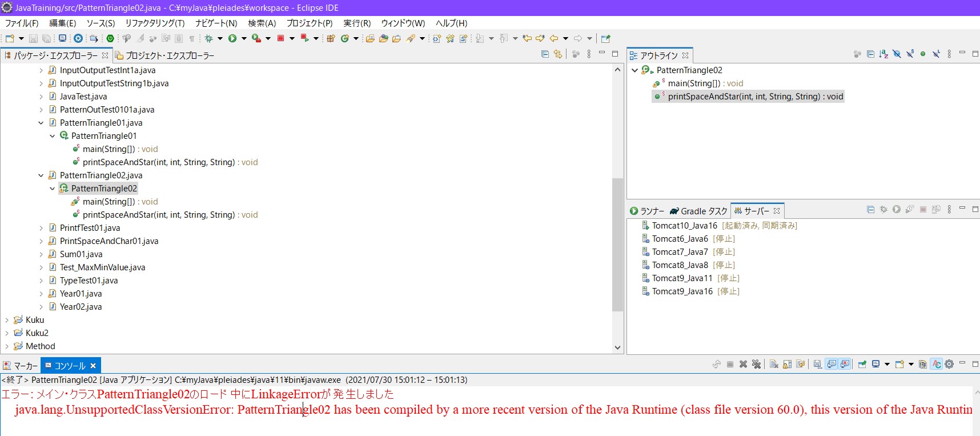The width and height of the screenshot is (980, 436).
Task: Open Package Explorer view menu dots
Action: pos(589,54)
